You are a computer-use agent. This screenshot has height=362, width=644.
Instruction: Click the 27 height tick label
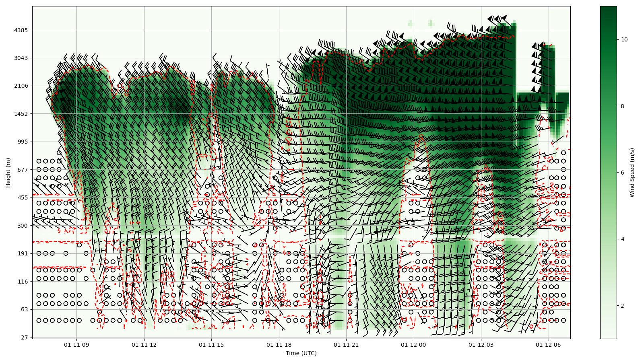(24, 337)
